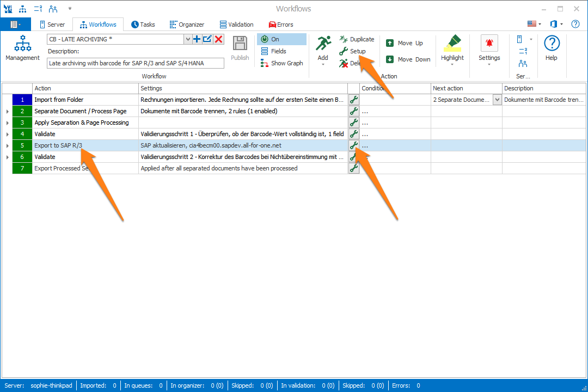Viewport: 588px width, 392px height.
Task: Expand row 2 Separate Document tree arrow
Action: [7, 112]
